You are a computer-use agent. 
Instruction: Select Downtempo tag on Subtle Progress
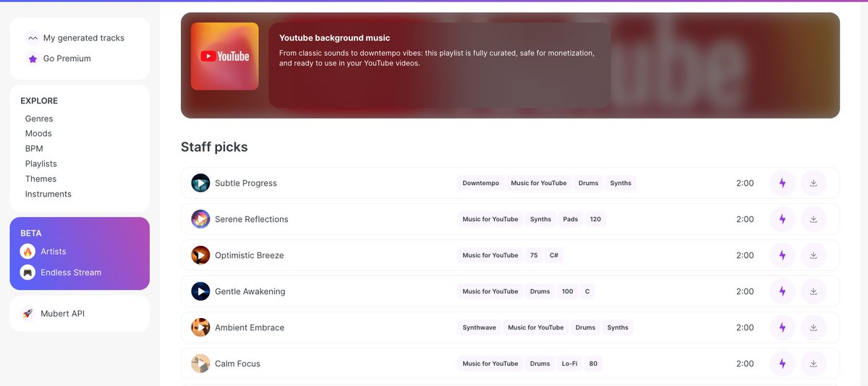tap(481, 183)
